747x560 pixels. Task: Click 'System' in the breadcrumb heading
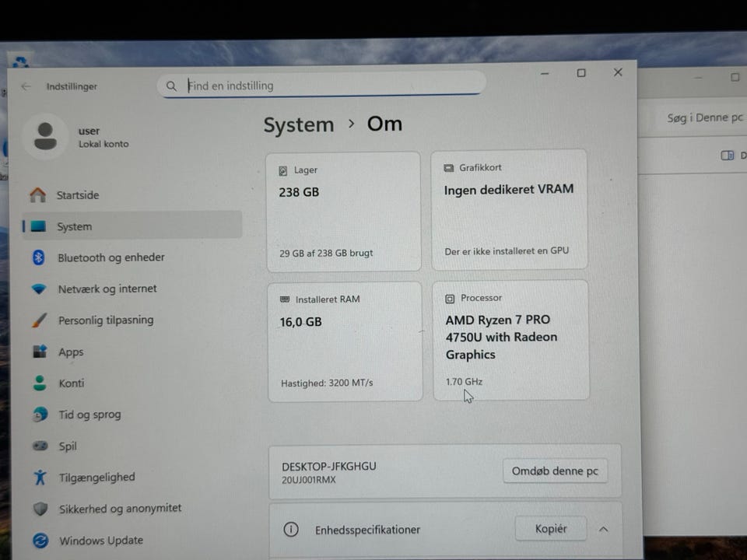pos(299,125)
